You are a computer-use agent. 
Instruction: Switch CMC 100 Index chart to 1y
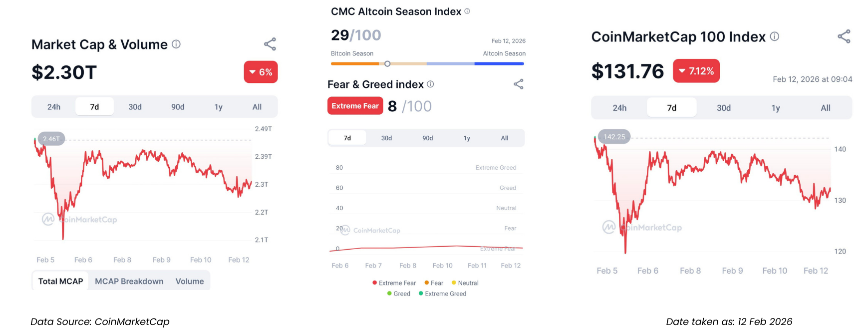[x=776, y=108]
